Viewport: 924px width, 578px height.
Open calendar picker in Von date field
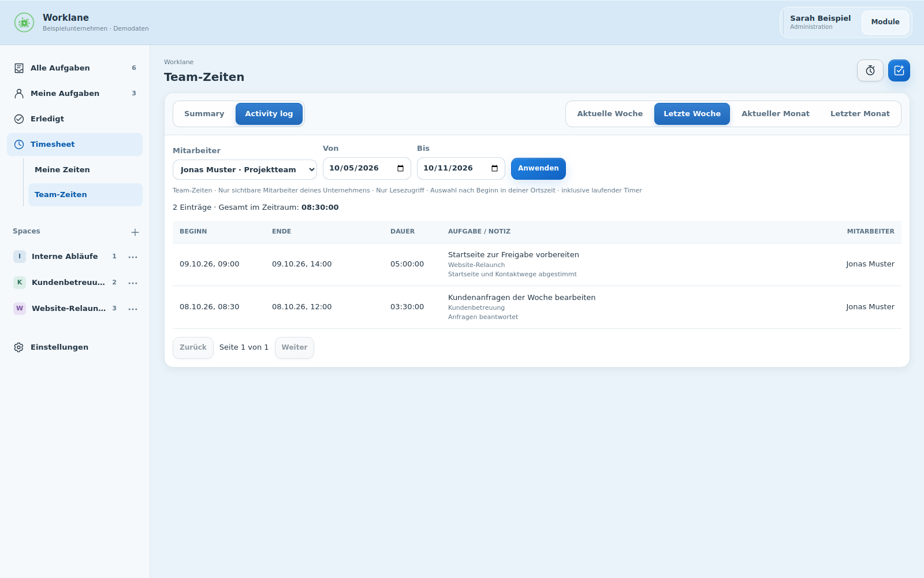[400, 169]
